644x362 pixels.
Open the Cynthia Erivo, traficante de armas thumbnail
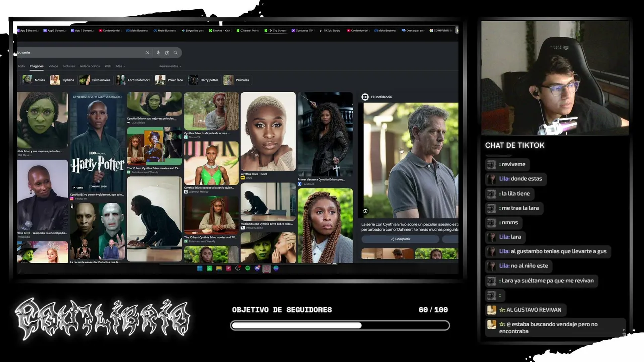211,111
